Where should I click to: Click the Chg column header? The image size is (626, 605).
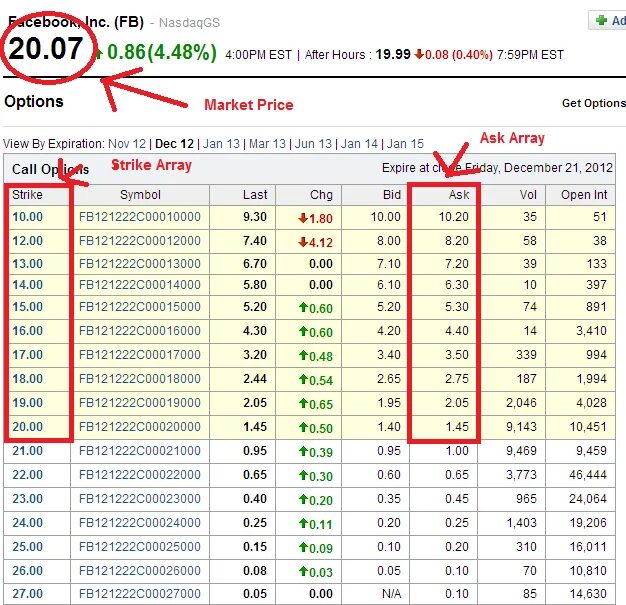(x=321, y=195)
